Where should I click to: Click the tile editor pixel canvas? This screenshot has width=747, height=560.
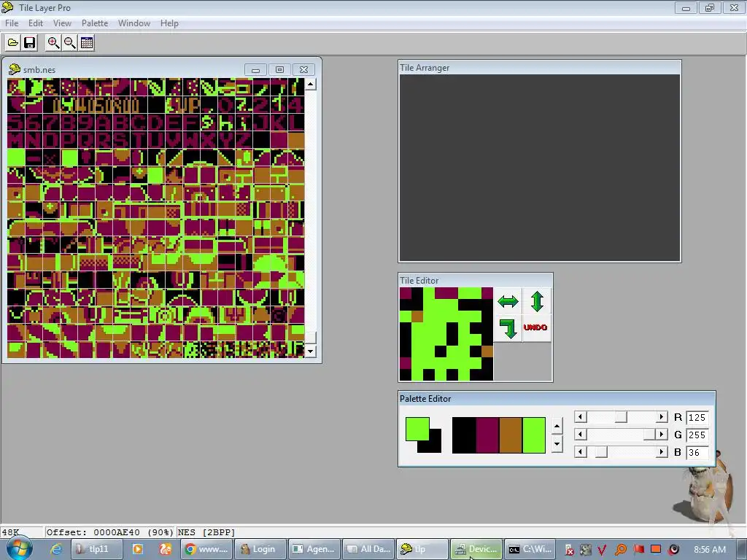pyautogui.click(x=446, y=334)
